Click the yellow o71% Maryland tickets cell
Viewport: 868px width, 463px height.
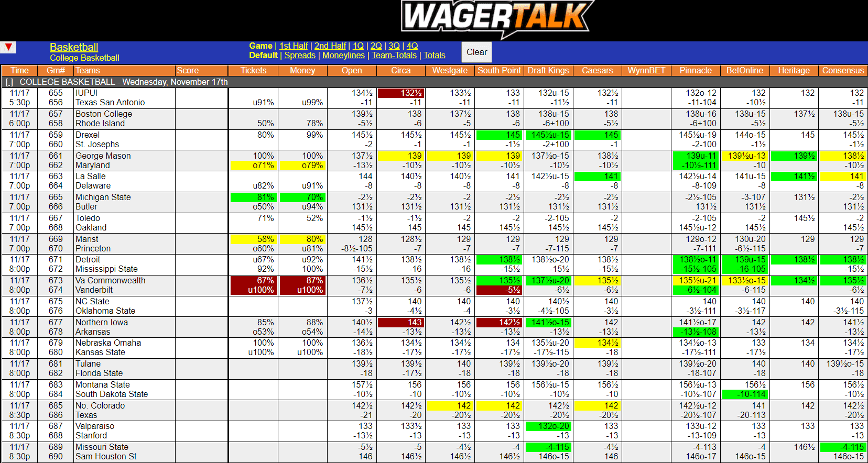click(x=254, y=166)
